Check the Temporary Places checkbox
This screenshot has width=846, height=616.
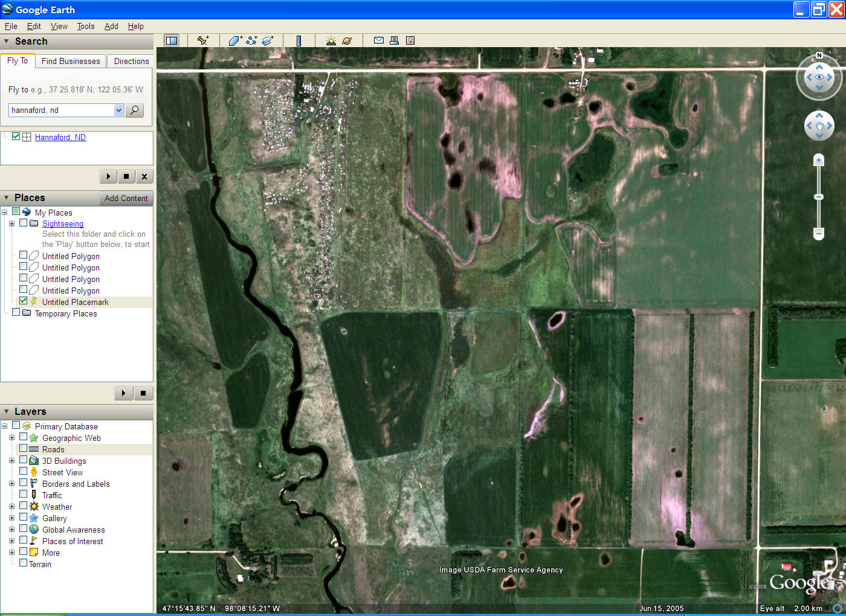[16, 312]
